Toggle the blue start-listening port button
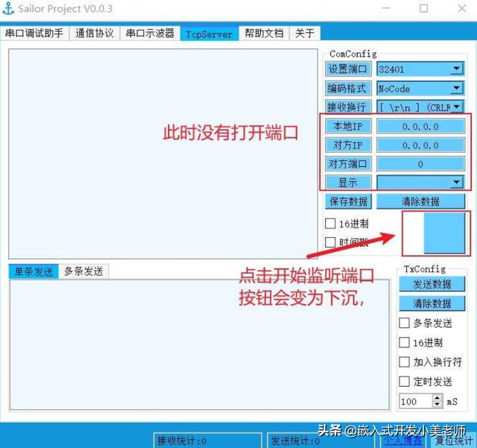This screenshot has height=448, width=477. coord(444,233)
